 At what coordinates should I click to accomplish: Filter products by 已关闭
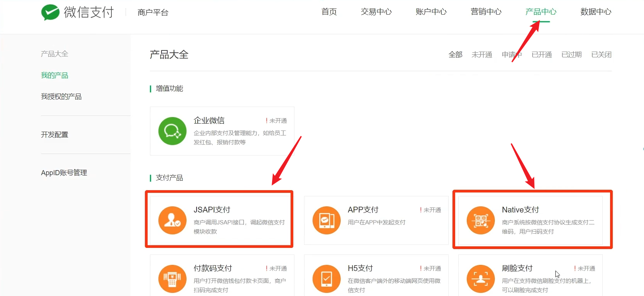pyautogui.click(x=601, y=55)
